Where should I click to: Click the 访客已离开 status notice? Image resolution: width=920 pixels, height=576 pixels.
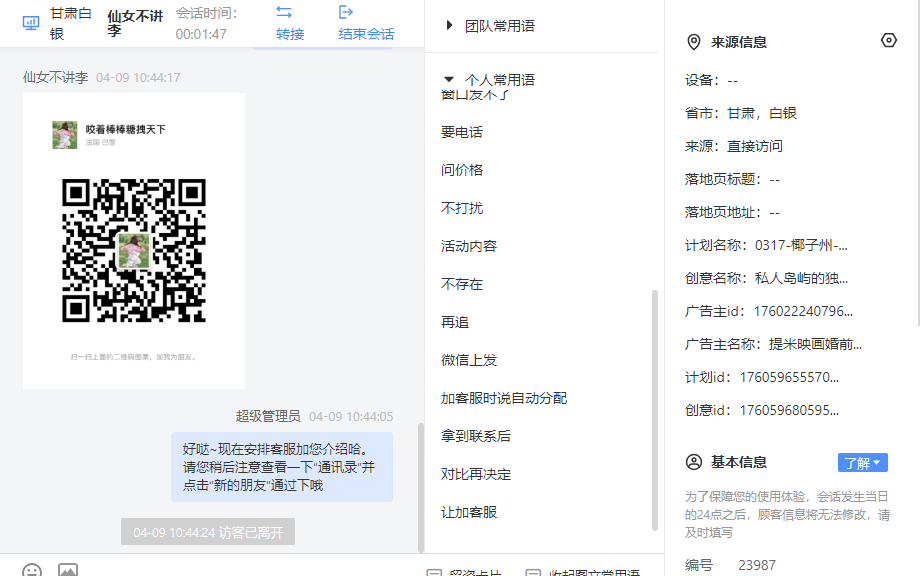[208, 532]
